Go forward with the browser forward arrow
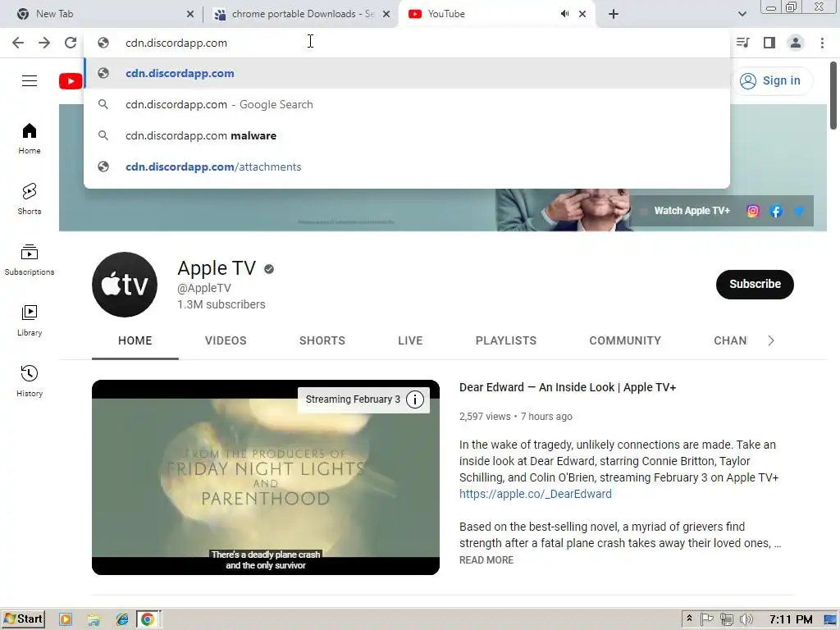The image size is (840, 630). pos(44,43)
